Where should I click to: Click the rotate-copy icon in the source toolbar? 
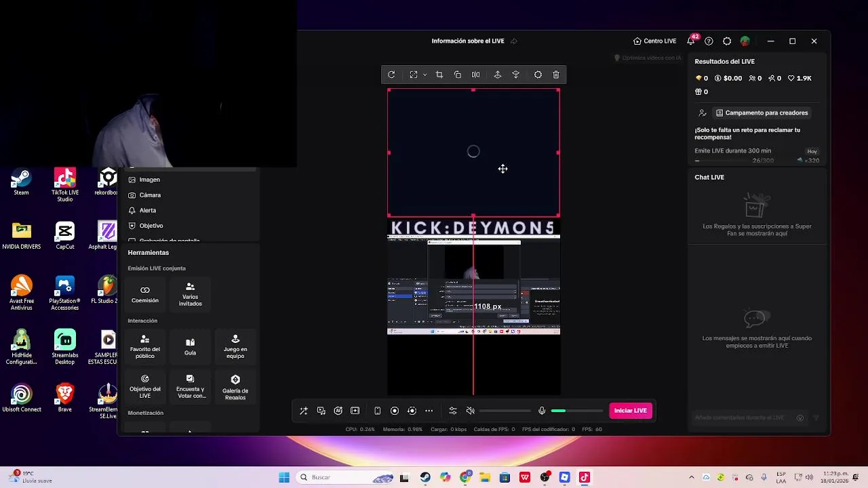point(458,75)
